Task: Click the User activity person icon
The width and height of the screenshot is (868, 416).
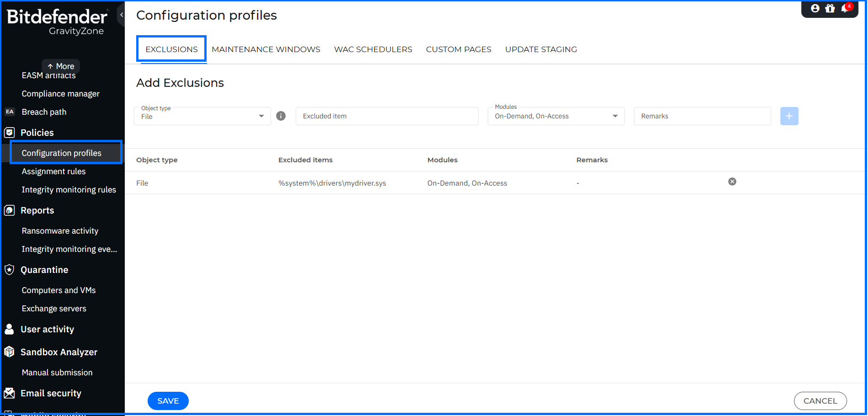Action: [x=9, y=329]
